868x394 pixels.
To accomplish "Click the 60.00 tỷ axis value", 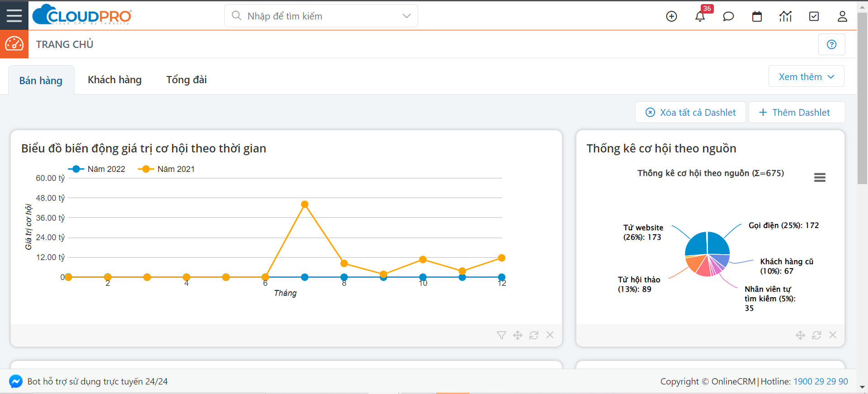I will (50, 178).
